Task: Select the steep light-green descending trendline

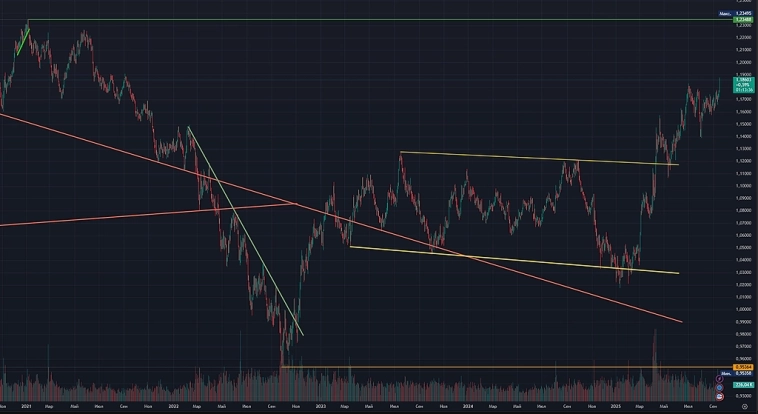Action: (x=246, y=231)
